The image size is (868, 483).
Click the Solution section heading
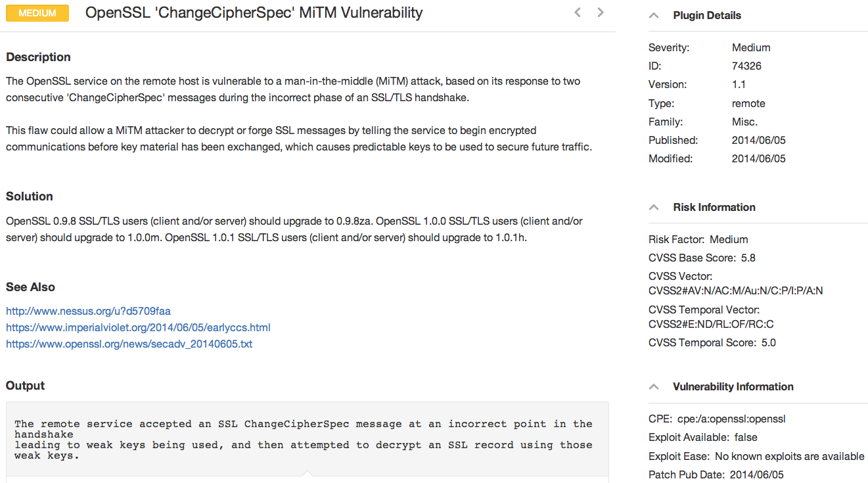[30, 196]
